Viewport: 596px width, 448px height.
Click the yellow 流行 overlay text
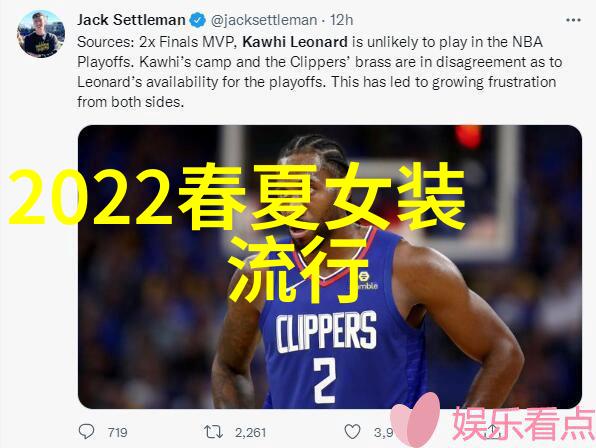[x=298, y=269]
